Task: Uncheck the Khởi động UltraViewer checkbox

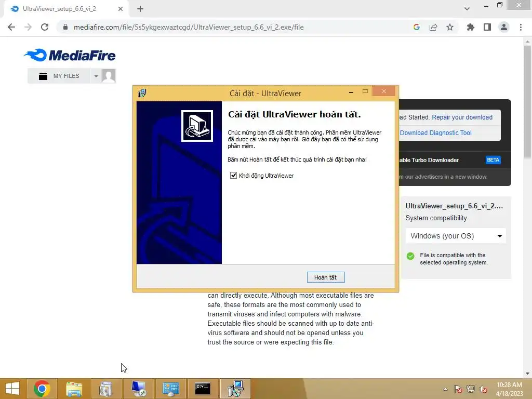Action: tap(233, 176)
